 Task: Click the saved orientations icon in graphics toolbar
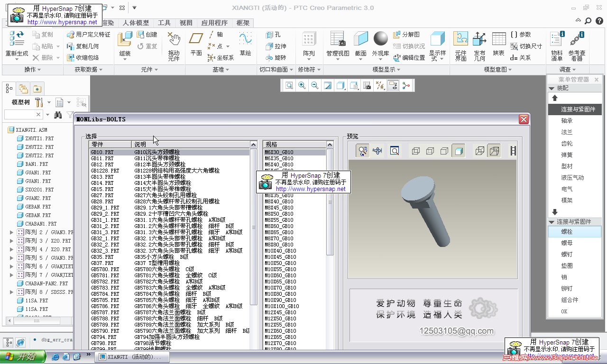pyautogui.click(x=354, y=85)
